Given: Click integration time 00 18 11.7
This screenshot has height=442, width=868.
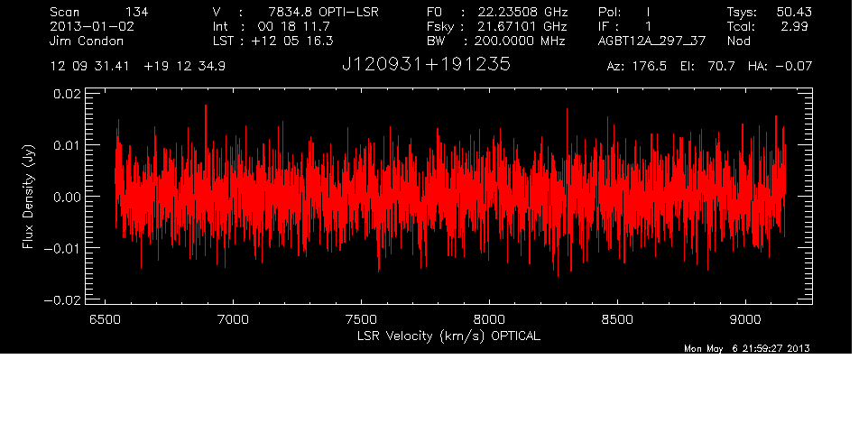Looking at the screenshot, I should pyautogui.click(x=294, y=26).
